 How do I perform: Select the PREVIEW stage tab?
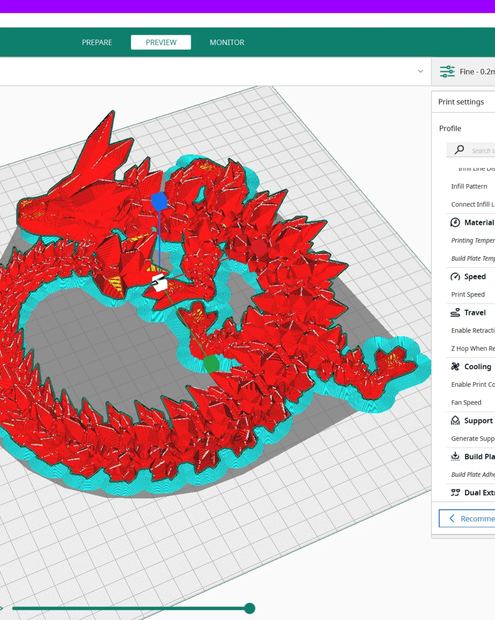pyautogui.click(x=161, y=42)
